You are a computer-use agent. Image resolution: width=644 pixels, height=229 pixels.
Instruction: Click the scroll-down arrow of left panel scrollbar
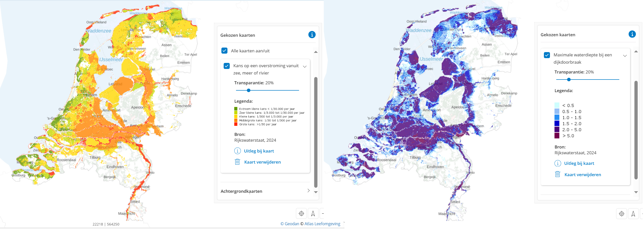click(x=316, y=192)
